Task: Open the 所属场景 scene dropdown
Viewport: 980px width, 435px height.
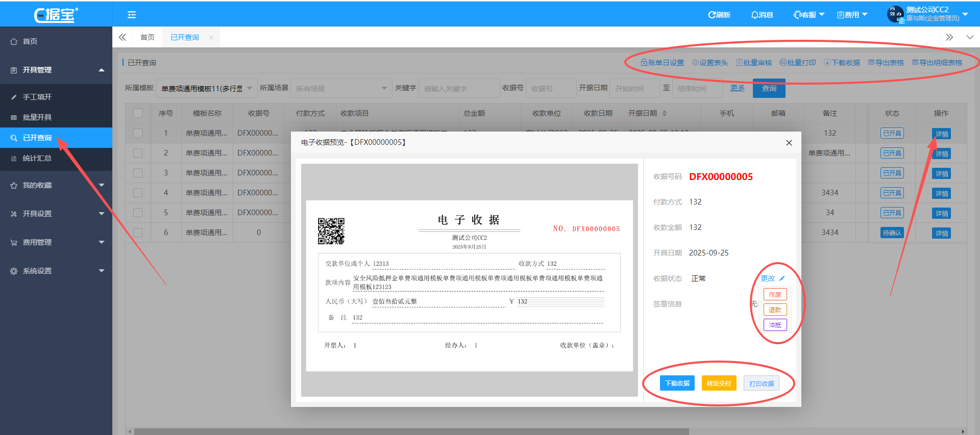Action: tap(341, 88)
